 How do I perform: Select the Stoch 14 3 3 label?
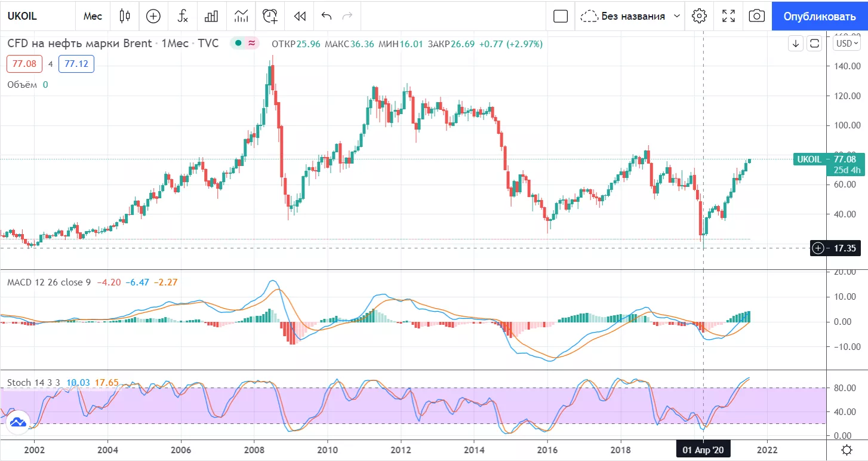click(x=34, y=382)
